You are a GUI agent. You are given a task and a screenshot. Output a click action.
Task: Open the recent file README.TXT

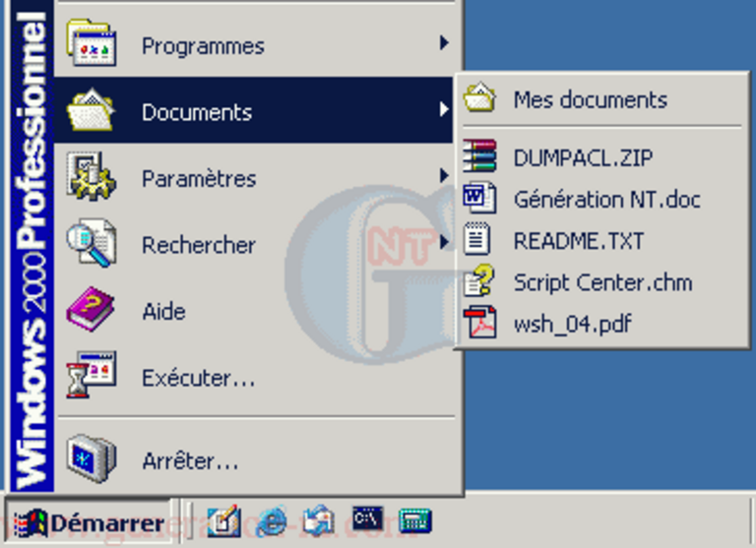[x=602, y=240]
